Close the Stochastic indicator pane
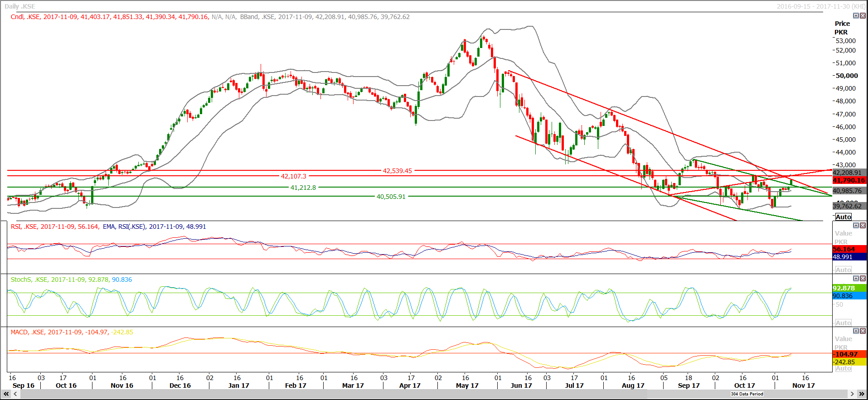The width and height of the screenshot is (868, 400). [863, 279]
